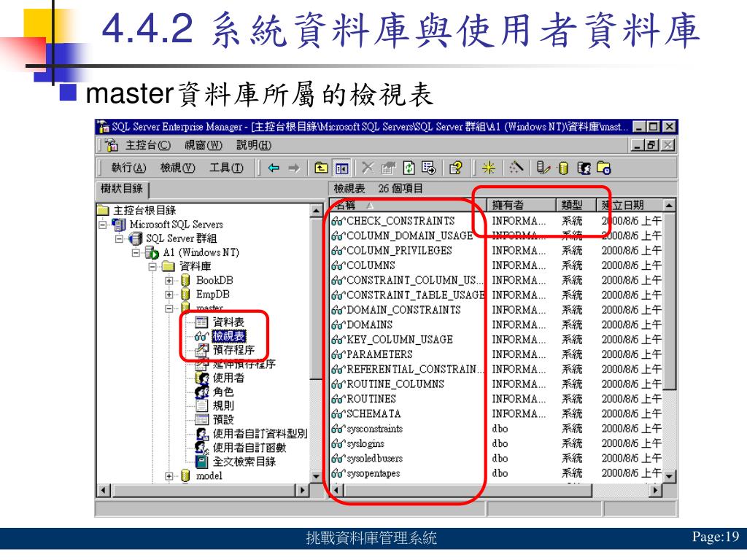Viewport: 747px width, 560px height.
Task: Click the 使用者 node icon
Action: pyautogui.click(x=202, y=378)
